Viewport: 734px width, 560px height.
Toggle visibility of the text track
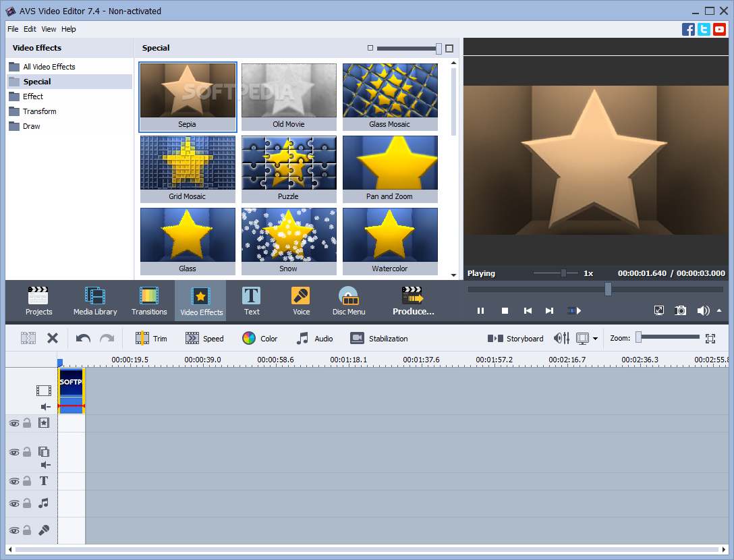pyautogui.click(x=14, y=481)
